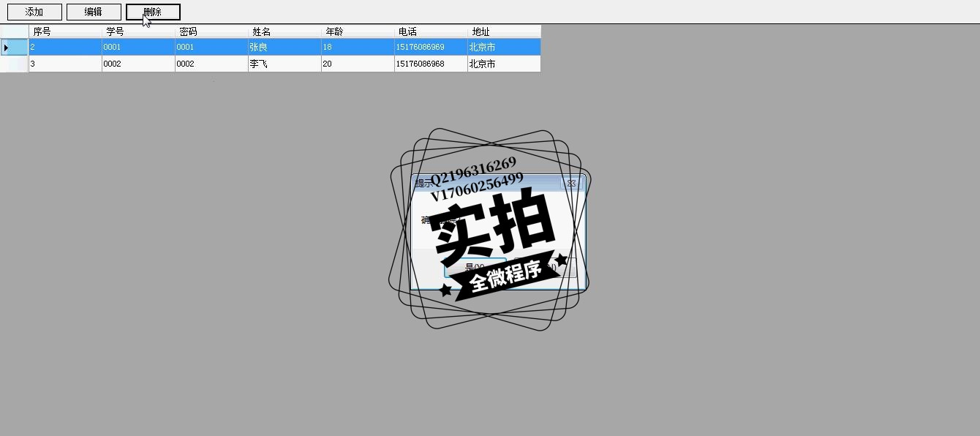Select the 密码 cell 0001 in 张良's row

coord(211,47)
